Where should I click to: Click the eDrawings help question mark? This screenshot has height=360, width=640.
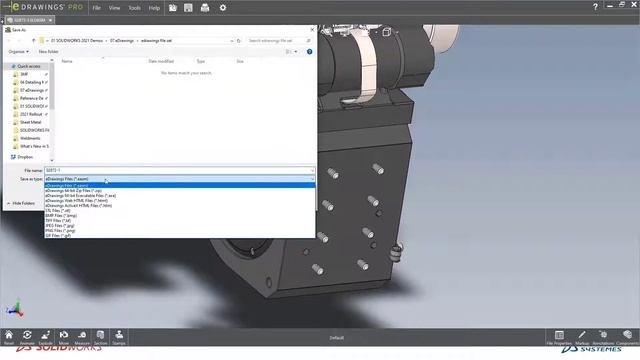point(595,7)
